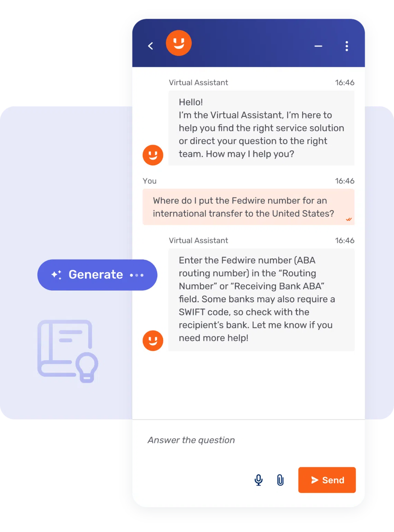Screen dimensions: 394x532
Task: Click the knowledge book lightbulb icon
Action: 67,351
